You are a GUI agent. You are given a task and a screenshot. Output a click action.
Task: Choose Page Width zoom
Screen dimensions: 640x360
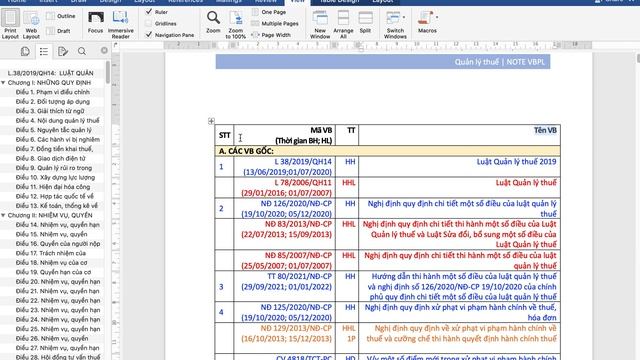271,35
